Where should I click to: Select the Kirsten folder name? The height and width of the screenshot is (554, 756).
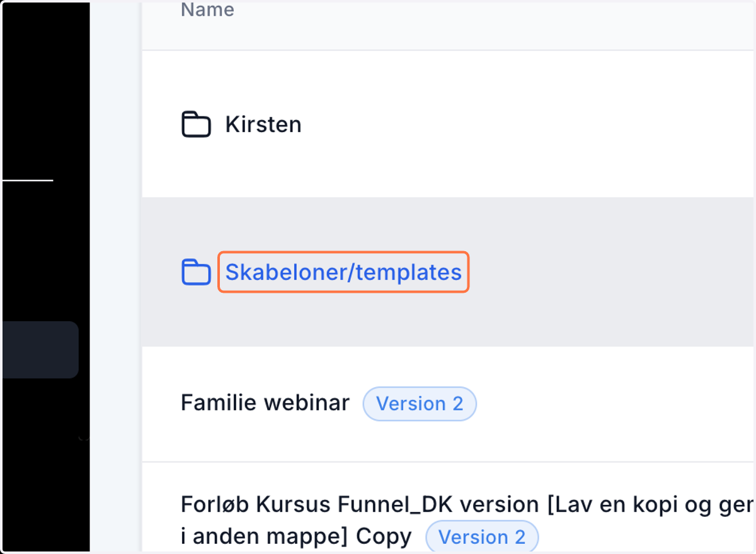point(263,124)
